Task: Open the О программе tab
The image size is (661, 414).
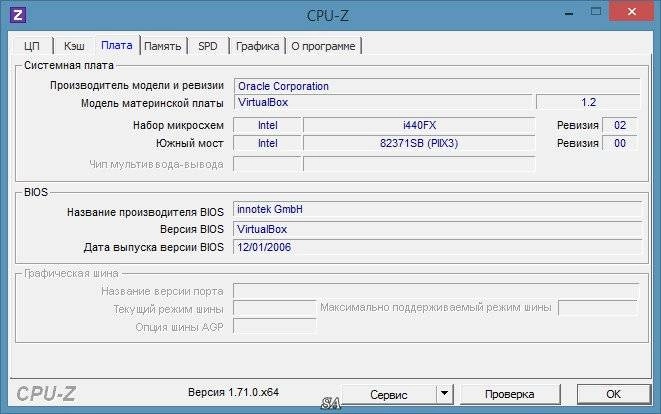Action: coord(323,46)
